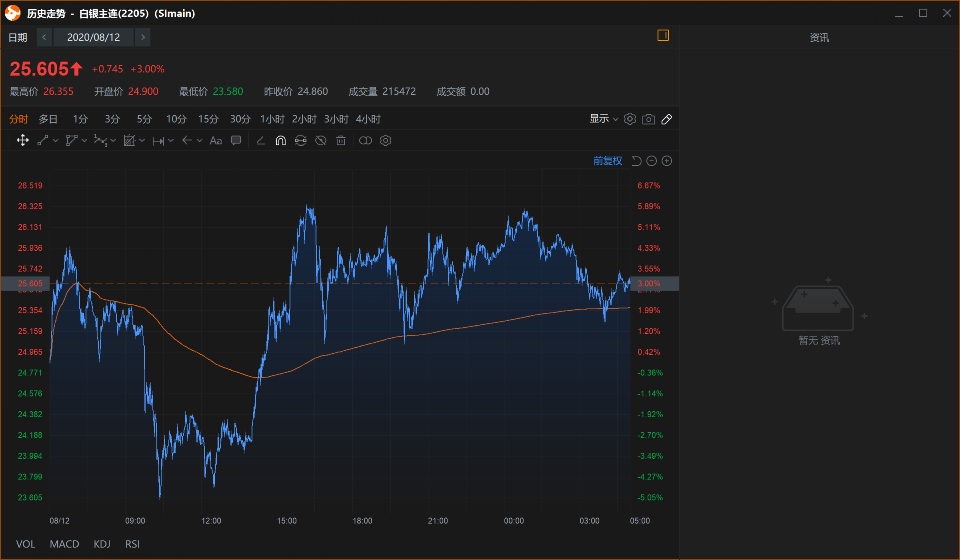Click the pencil drawing icon near 显示
This screenshot has width=960, height=560.
click(667, 119)
